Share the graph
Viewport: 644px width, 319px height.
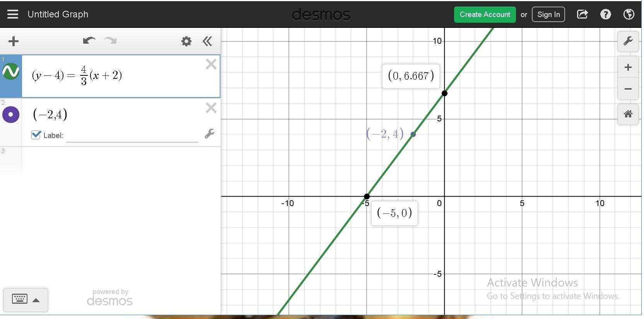(x=582, y=15)
